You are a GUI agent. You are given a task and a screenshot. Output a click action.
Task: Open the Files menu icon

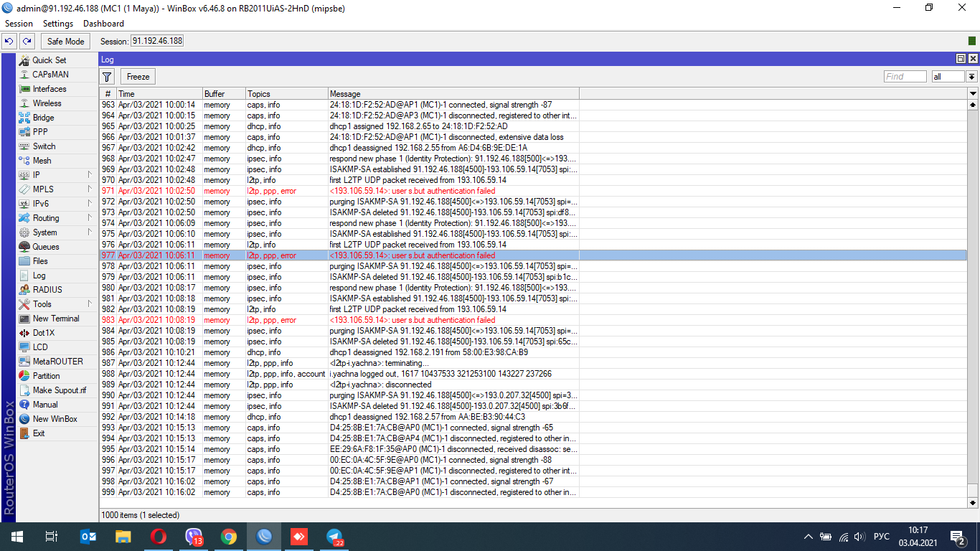(24, 261)
